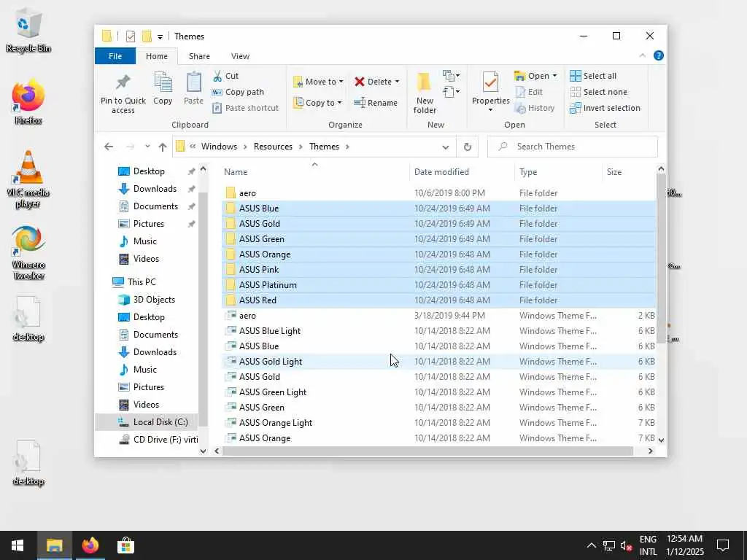747x560 pixels.
Task: Select the ASUS Platinum folder
Action: pyautogui.click(x=438, y=285)
